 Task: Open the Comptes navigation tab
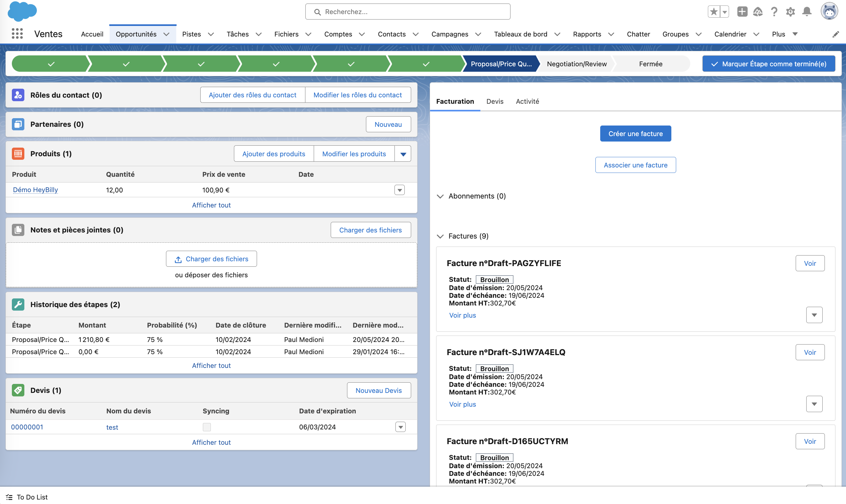coord(338,34)
